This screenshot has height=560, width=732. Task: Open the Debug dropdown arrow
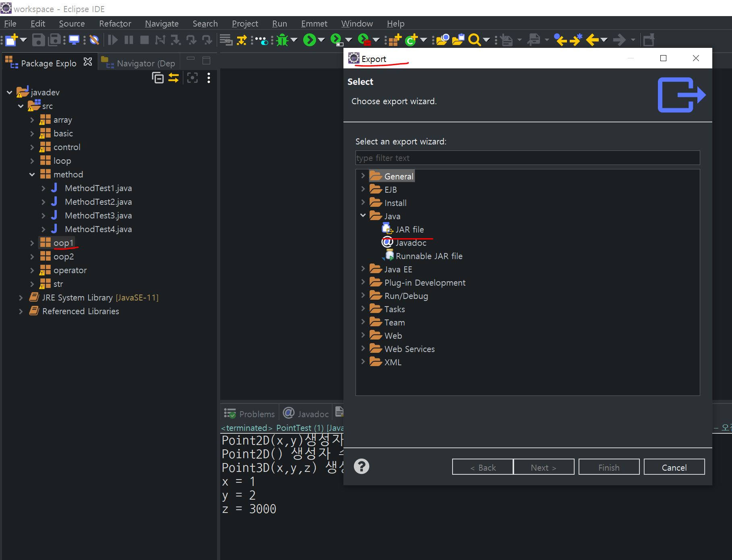click(x=294, y=40)
